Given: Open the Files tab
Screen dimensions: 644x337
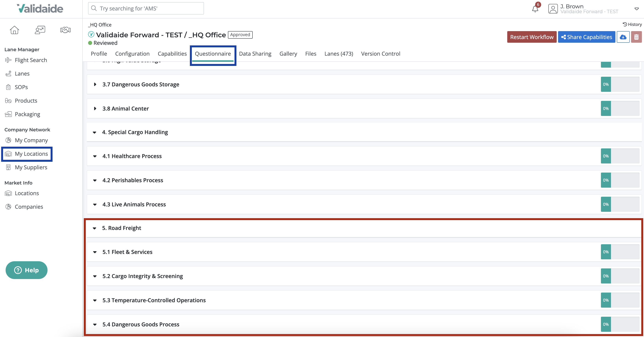Looking at the screenshot, I should point(311,54).
